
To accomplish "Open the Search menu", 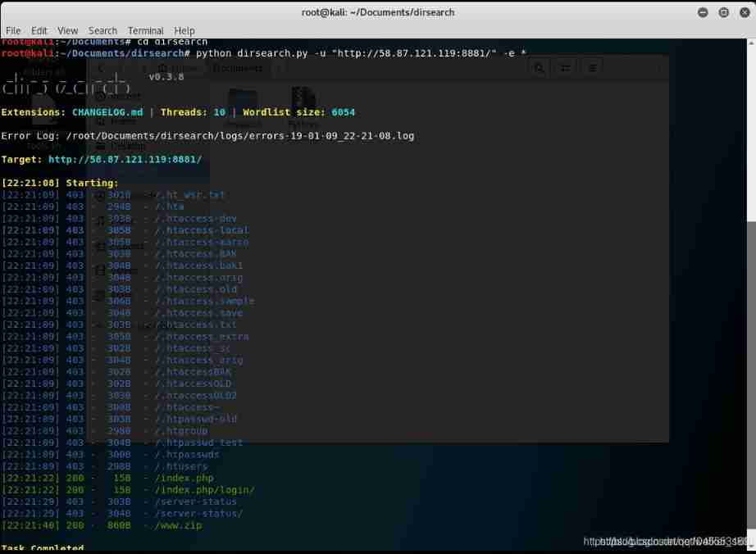I will click(x=102, y=30).
